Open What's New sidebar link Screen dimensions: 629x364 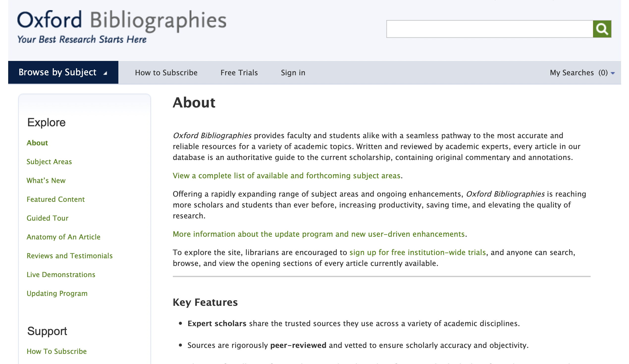[46, 181]
